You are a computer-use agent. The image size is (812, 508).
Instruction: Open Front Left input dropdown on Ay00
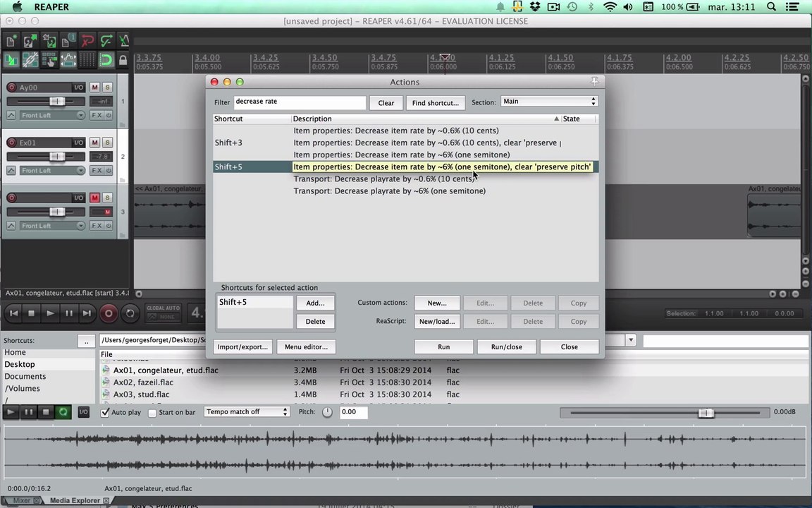pyautogui.click(x=51, y=115)
